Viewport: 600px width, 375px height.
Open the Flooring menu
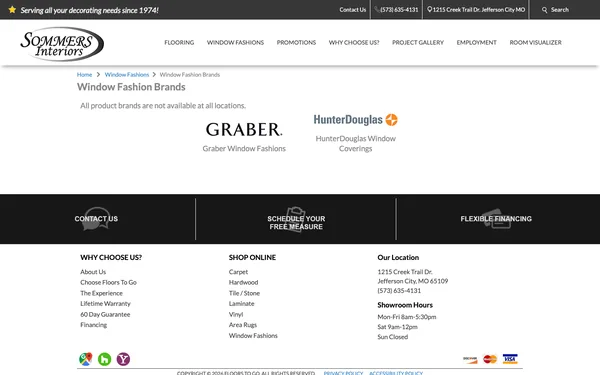pyautogui.click(x=179, y=42)
